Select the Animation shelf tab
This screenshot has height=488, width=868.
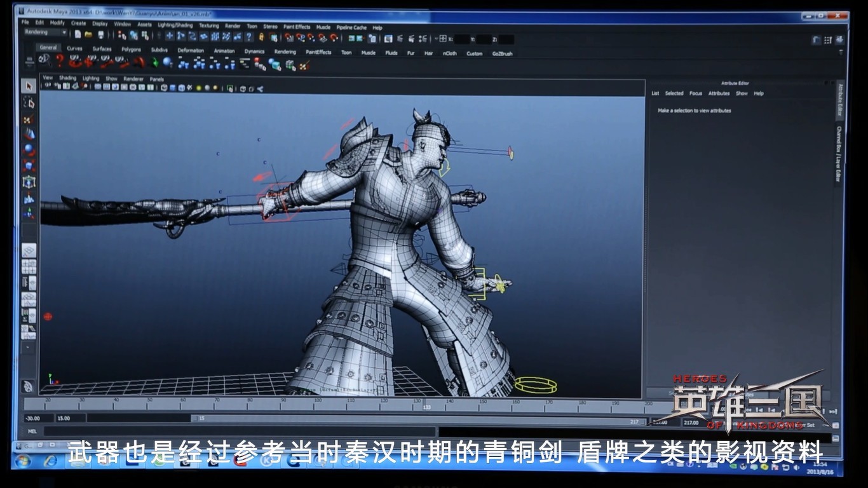(224, 51)
